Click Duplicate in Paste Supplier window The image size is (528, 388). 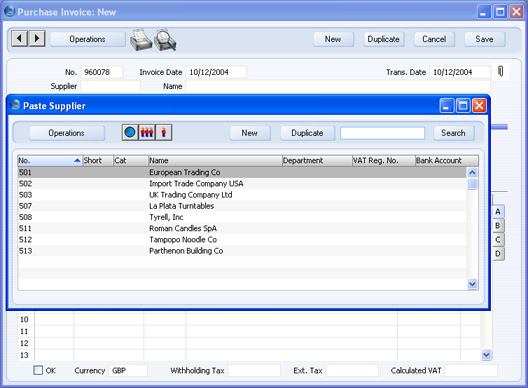tap(307, 133)
